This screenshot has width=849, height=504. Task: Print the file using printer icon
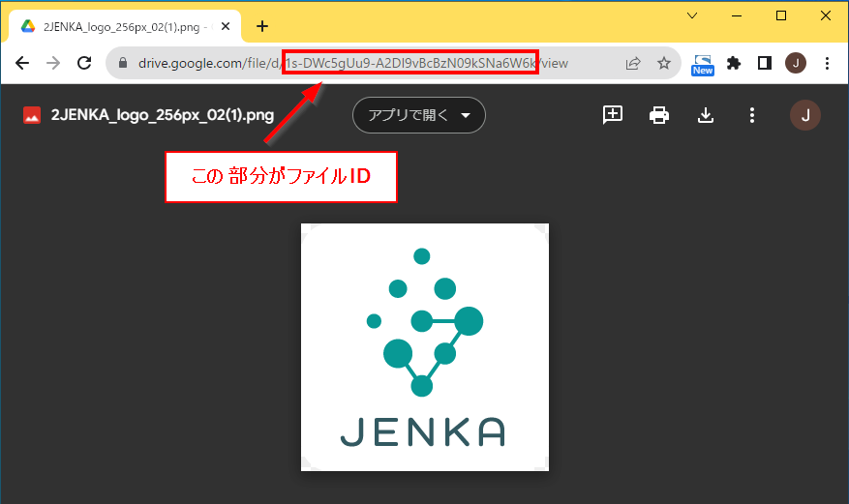click(x=659, y=115)
